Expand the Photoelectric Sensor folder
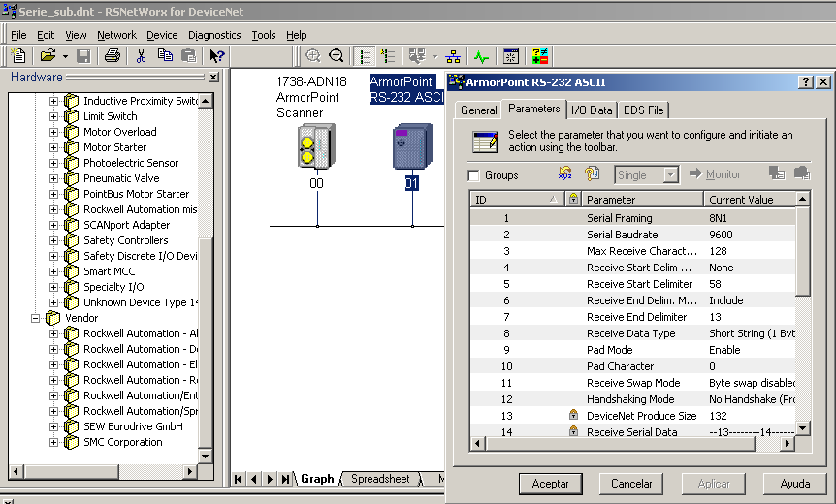 click(53, 163)
